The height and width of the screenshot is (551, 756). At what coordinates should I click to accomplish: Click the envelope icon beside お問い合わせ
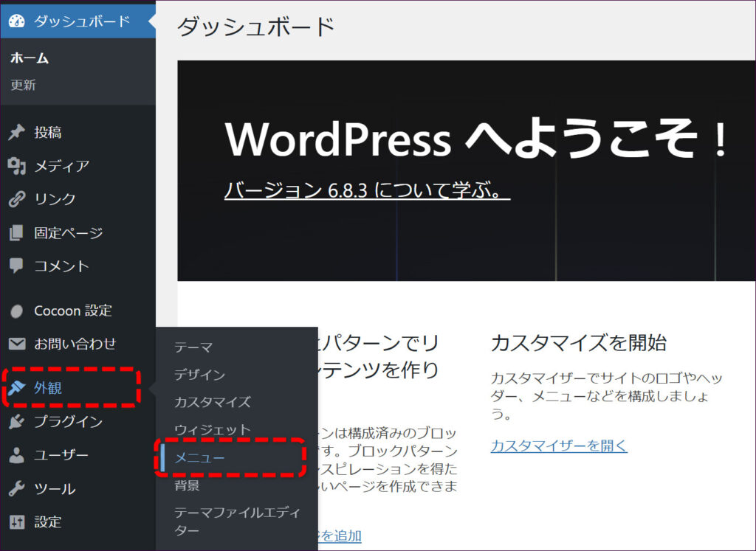16,344
